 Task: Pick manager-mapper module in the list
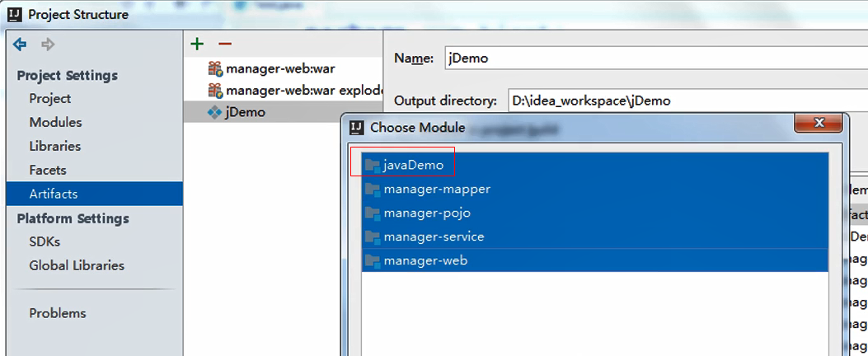(x=436, y=189)
